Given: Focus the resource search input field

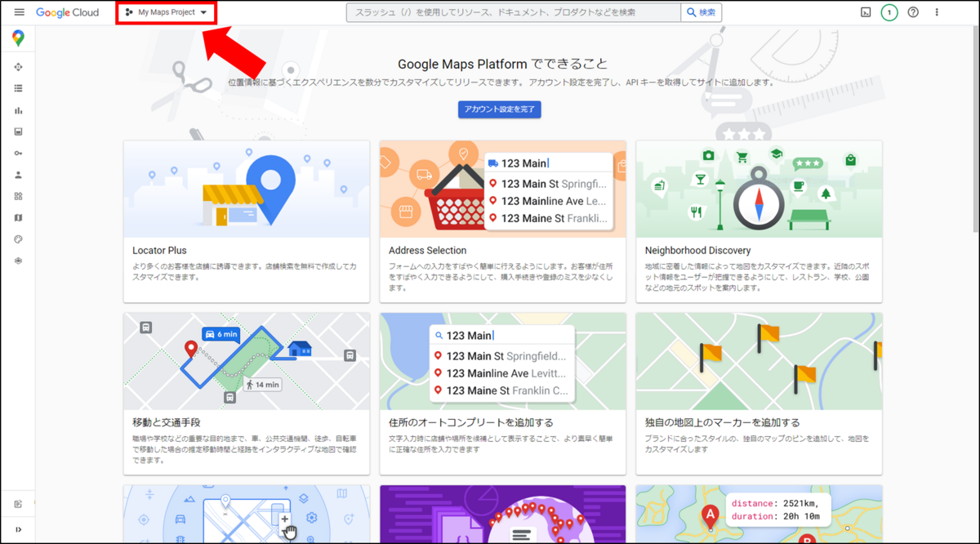Looking at the screenshot, I should point(514,12).
